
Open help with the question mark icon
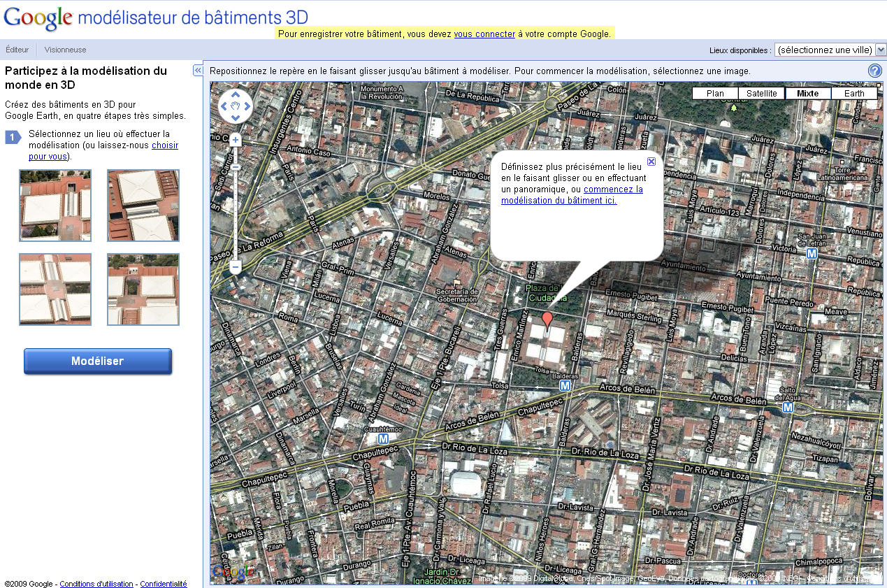[875, 71]
